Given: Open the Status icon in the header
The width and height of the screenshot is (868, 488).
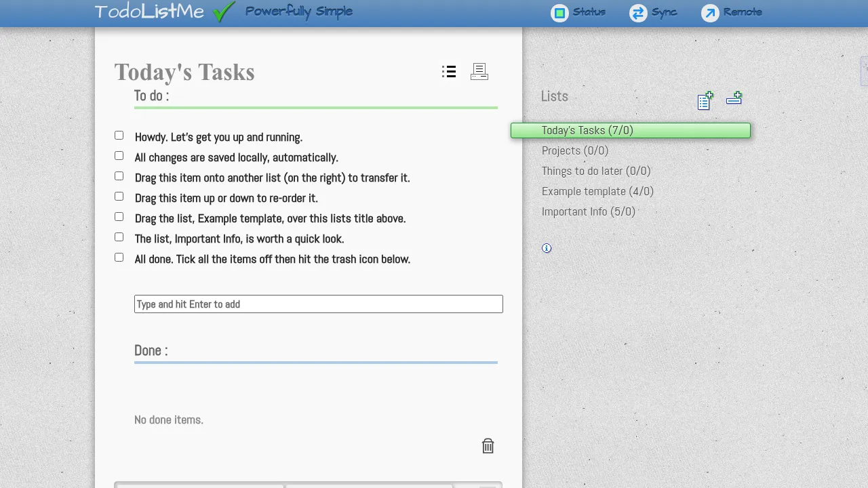Looking at the screenshot, I should pos(559,13).
